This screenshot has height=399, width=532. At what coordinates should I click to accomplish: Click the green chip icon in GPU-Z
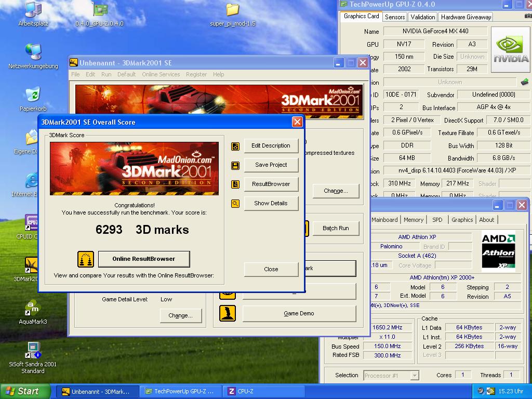[x=525, y=82]
